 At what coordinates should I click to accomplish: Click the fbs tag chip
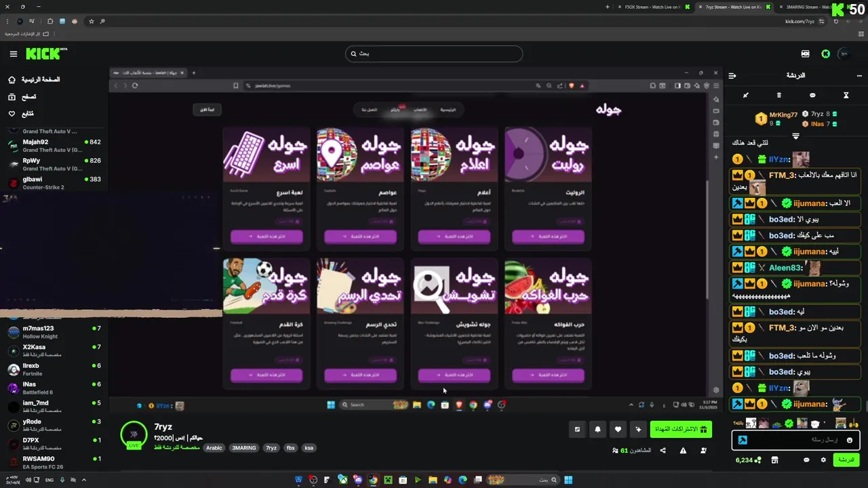coord(290,448)
